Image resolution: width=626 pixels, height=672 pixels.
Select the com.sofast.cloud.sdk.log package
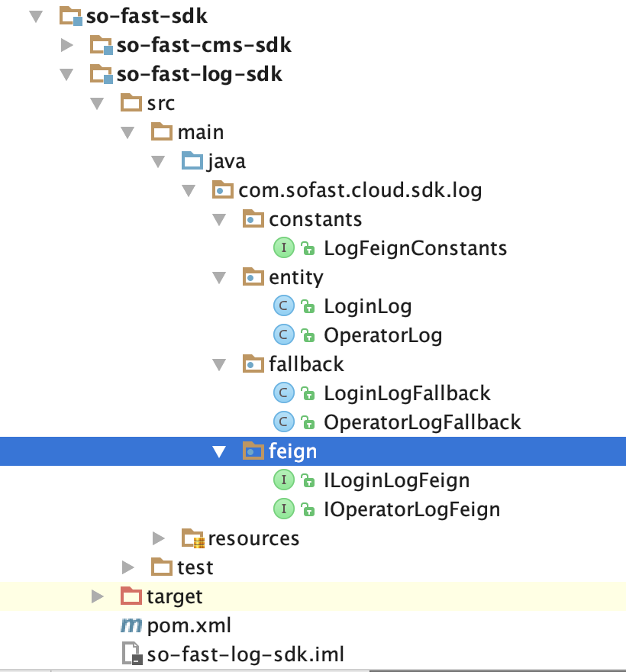coord(360,190)
